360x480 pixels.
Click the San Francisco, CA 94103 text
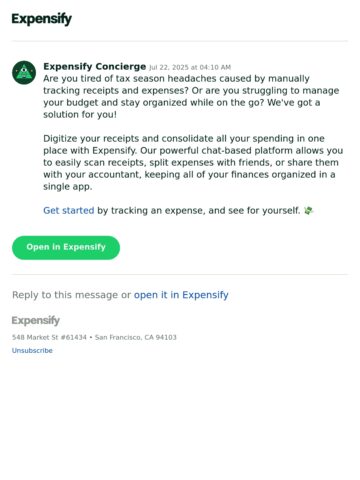[136, 337]
